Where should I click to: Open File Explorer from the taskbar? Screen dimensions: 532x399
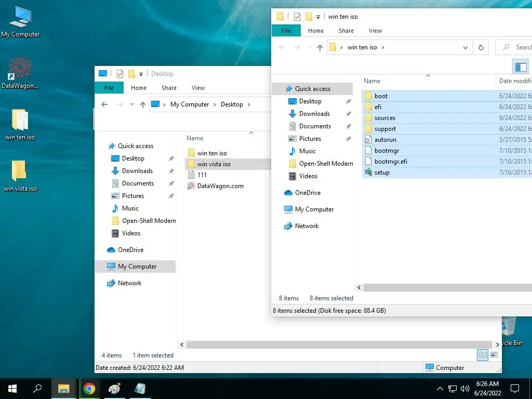click(63, 389)
